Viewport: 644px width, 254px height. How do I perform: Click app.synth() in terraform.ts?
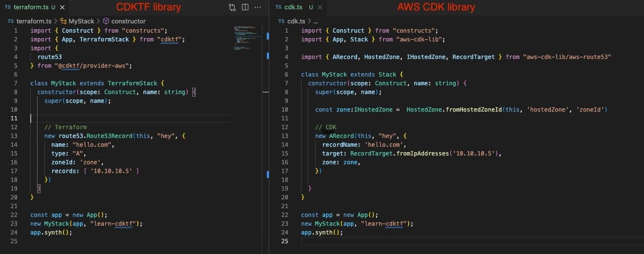(51, 232)
